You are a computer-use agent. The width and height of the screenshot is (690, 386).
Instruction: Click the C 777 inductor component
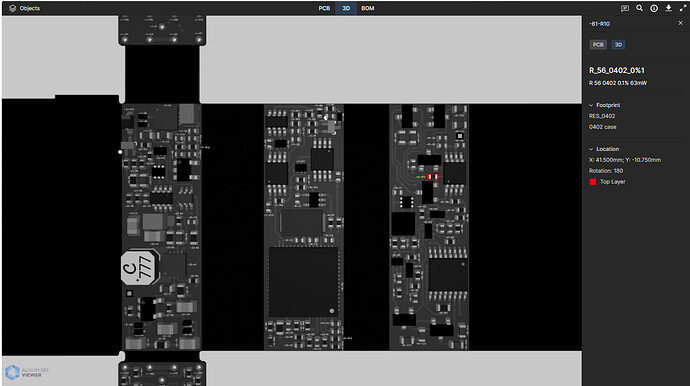(140, 268)
